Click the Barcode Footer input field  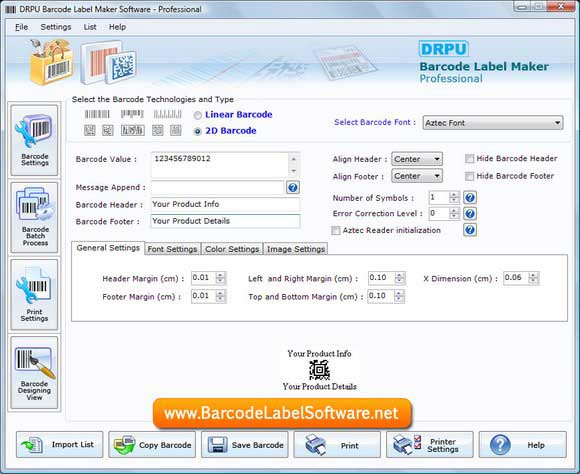coord(225,221)
